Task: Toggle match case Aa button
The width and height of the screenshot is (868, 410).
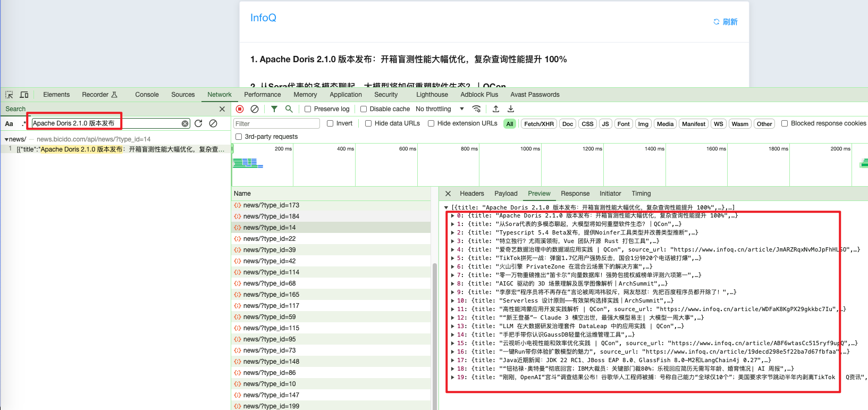Action: (9, 123)
